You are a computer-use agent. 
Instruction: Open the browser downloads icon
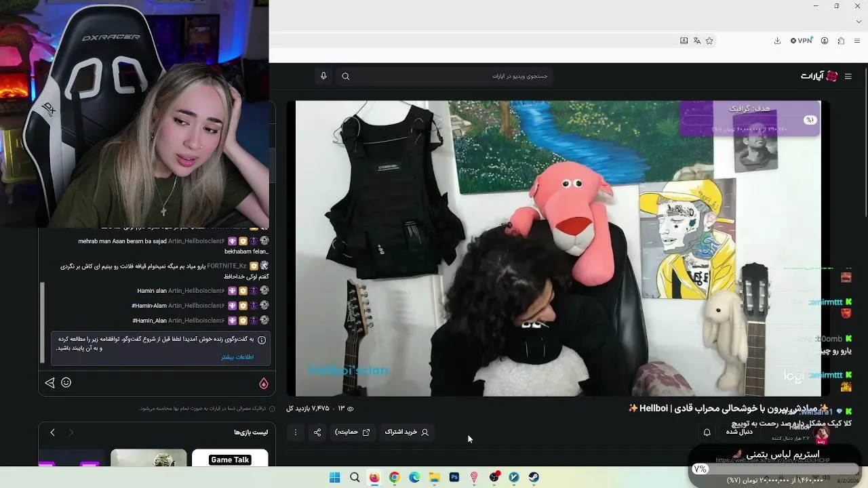(777, 41)
